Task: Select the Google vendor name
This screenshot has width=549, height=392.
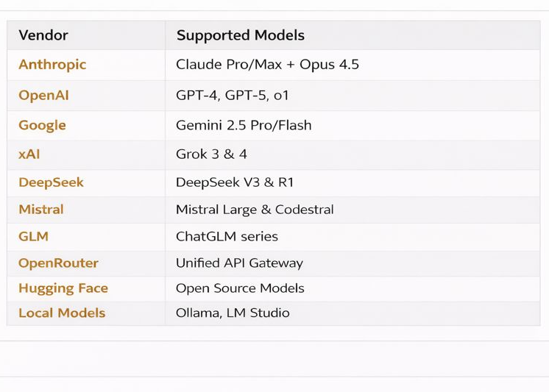Action: click(x=42, y=125)
